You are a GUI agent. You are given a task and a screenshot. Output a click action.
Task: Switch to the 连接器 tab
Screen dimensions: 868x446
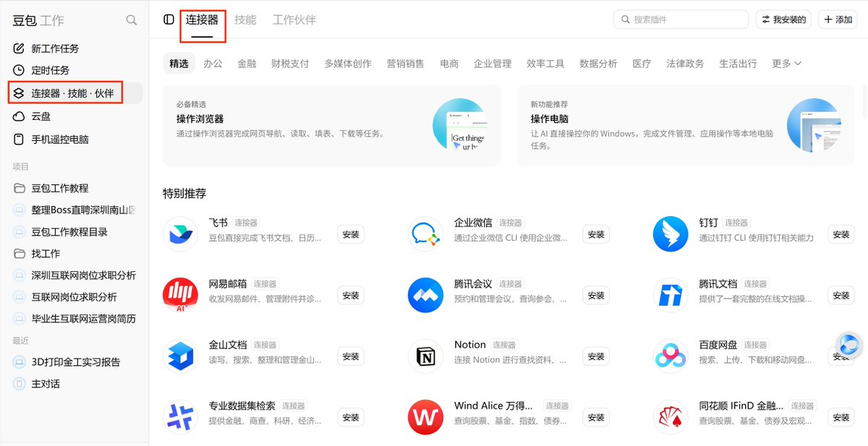pos(202,20)
